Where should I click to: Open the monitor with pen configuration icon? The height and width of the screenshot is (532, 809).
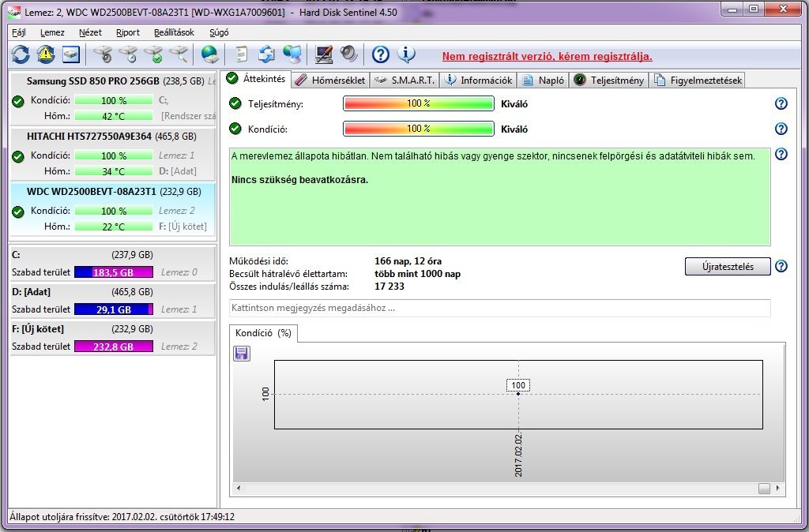point(323,54)
